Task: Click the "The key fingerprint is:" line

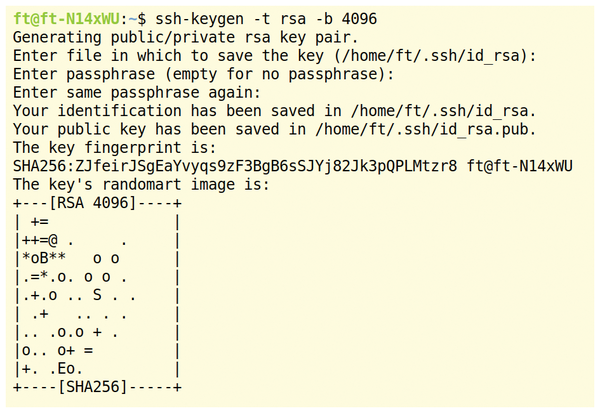Action: [x=117, y=147]
